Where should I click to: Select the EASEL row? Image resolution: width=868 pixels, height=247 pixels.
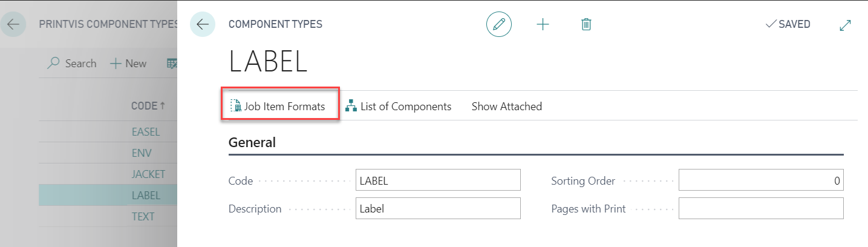click(x=108, y=131)
